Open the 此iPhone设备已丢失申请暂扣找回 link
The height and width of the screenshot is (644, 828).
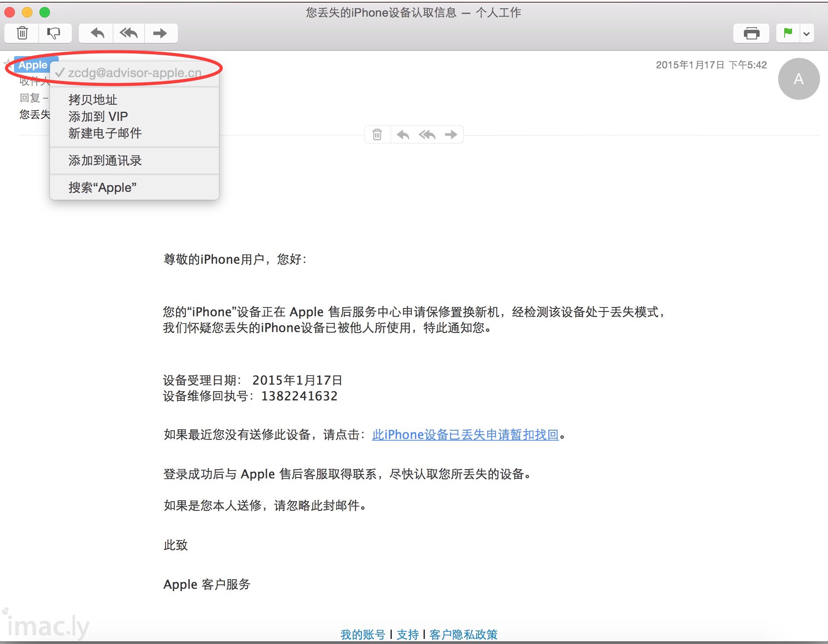[465, 435]
